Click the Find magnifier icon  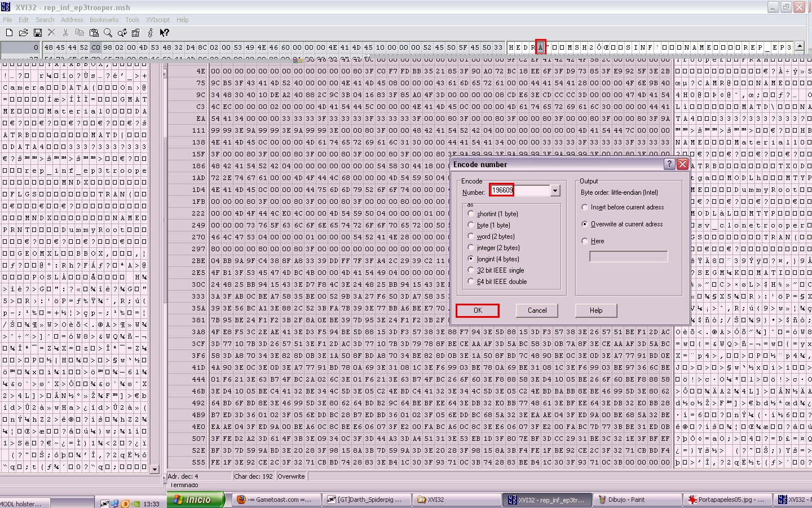coord(108,33)
